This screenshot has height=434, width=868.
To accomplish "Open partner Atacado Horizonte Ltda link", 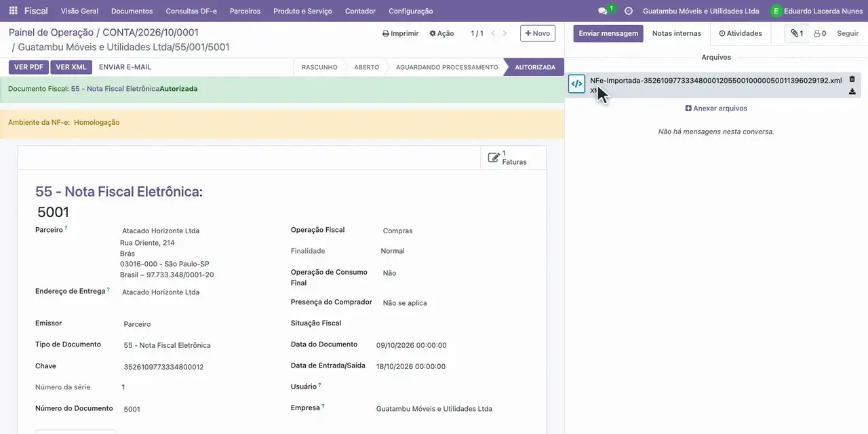I will pos(161,231).
